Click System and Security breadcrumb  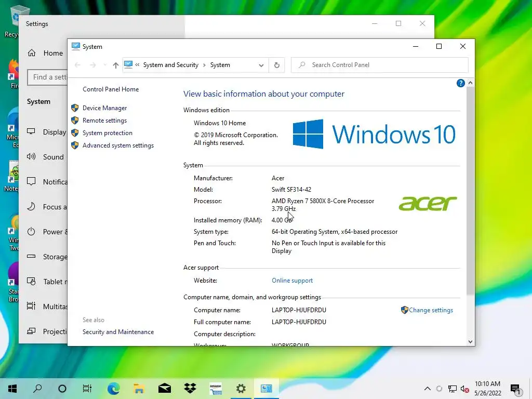coord(170,65)
